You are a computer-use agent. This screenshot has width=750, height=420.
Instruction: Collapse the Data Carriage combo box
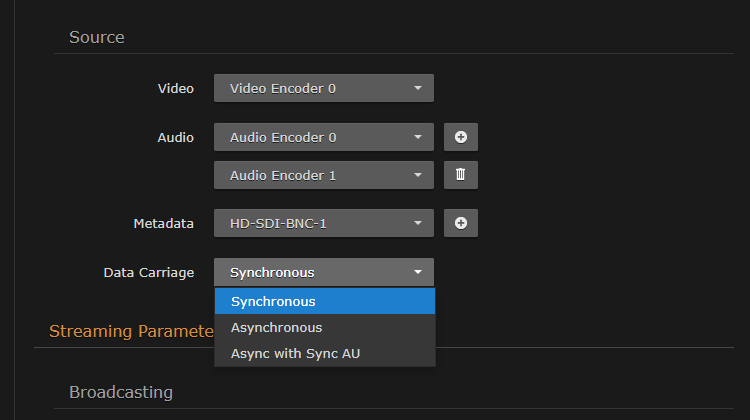(x=323, y=272)
